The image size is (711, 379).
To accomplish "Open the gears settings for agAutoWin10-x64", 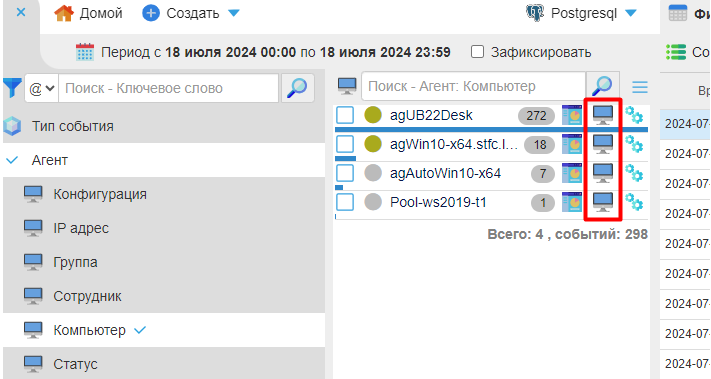I will (634, 173).
